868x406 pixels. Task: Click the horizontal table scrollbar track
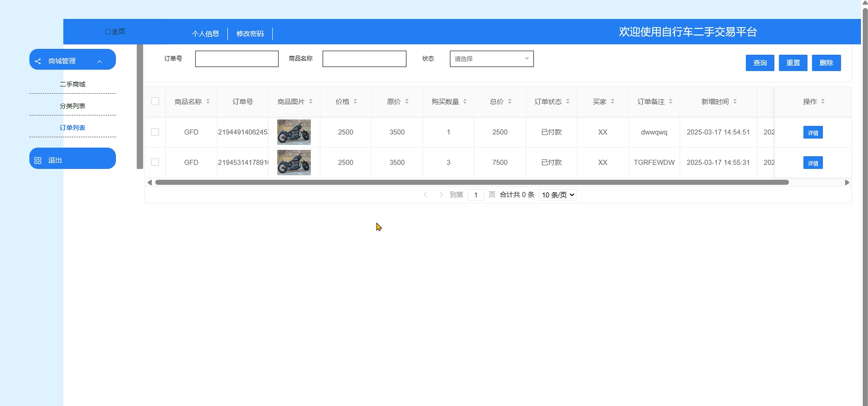(x=817, y=183)
